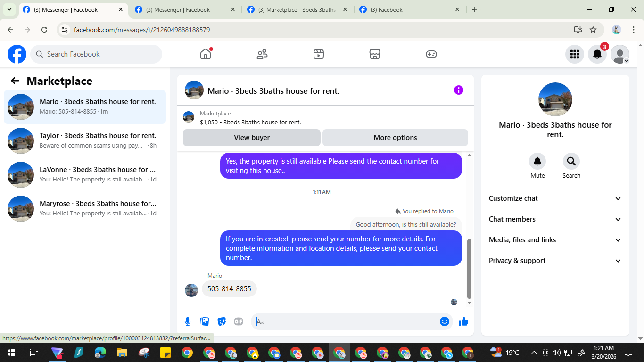Open Gaming controller icon in top navigation
Screen dimensions: 644x362
pyautogui.click(x=431, y=54)
